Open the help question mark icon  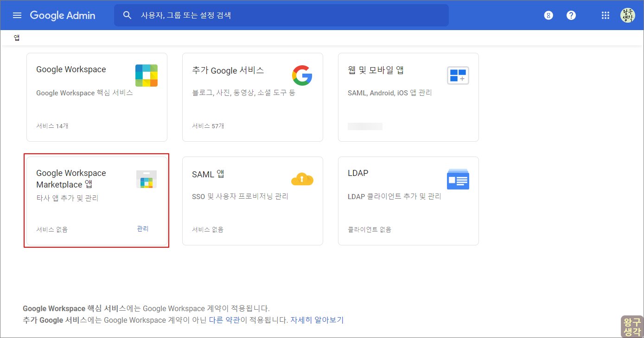tap(571, 15)
